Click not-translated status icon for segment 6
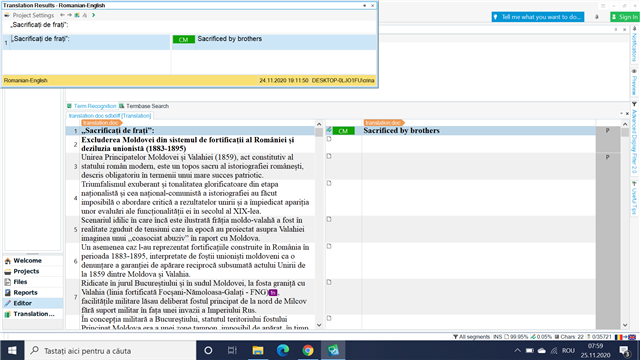 329,246
